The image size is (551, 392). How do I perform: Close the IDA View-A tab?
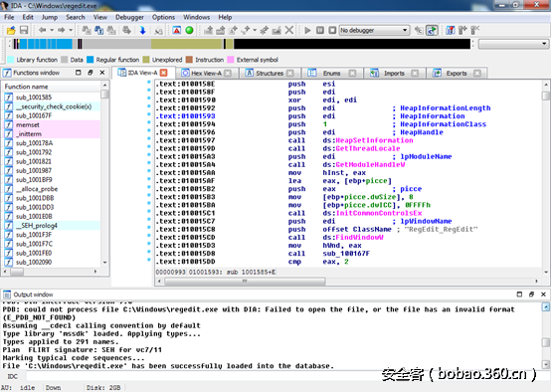164,73
